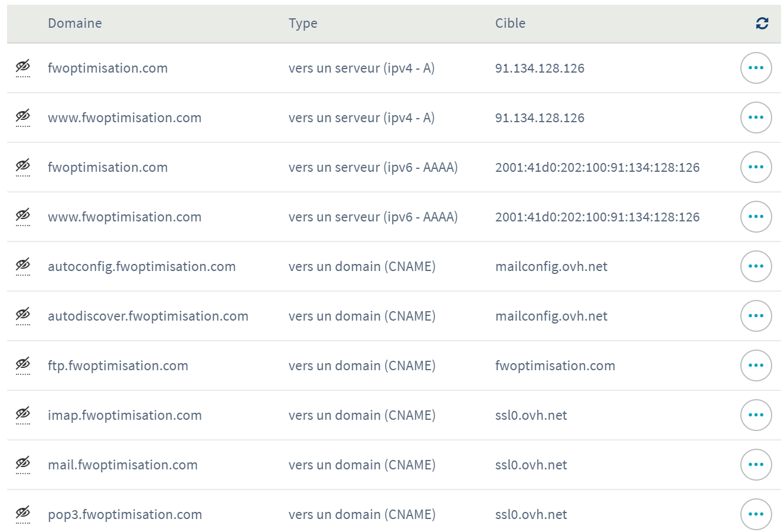The height and width of the screenshot is (532, 784).
Task: Toggle visibility for fwoptimisation.com ipv4 A record
Action: coord(23,67)
